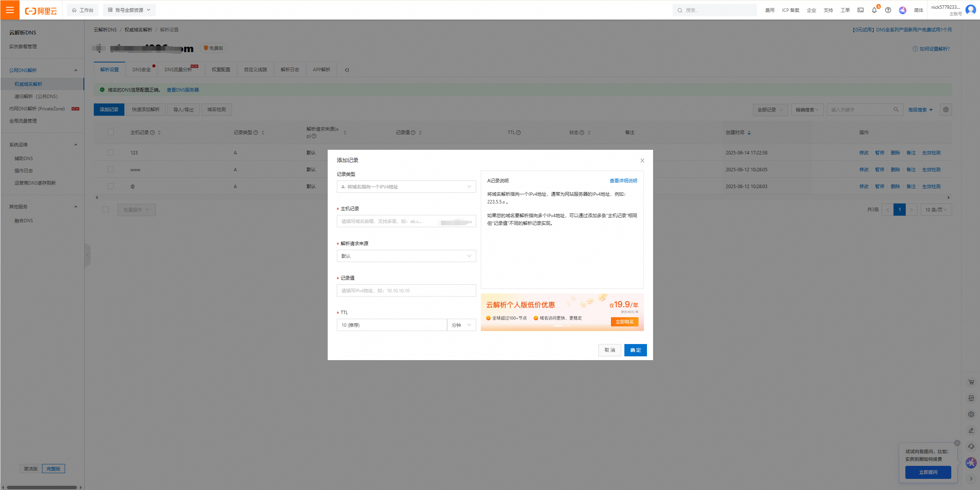This screenshot has height=490, width=980.
Task: Open the APP解析 tab
Action: (321, 69)
